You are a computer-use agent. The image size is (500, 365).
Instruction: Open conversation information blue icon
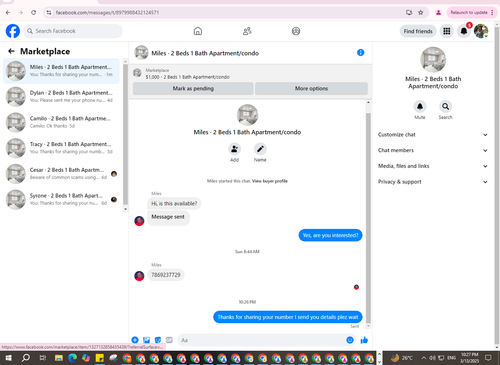(x=361, y=53)
